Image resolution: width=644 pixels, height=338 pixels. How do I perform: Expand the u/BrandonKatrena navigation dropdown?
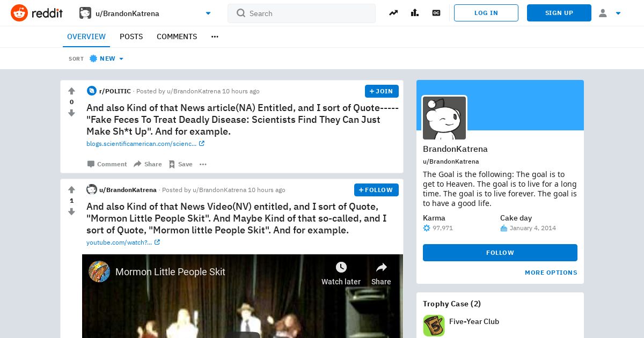click(x=208, y=13)
